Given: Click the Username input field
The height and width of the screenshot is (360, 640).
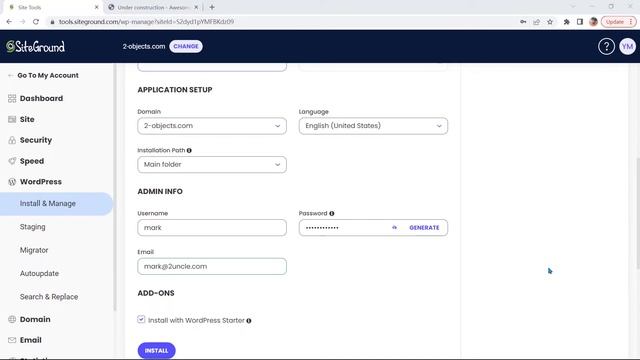Looking at the screenshot, I should tap(212, 228).
